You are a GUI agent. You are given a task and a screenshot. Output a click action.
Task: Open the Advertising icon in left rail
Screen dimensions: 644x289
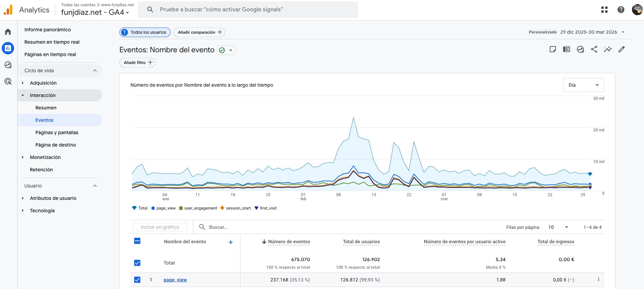pyautogui.click(x=8, y=82)
